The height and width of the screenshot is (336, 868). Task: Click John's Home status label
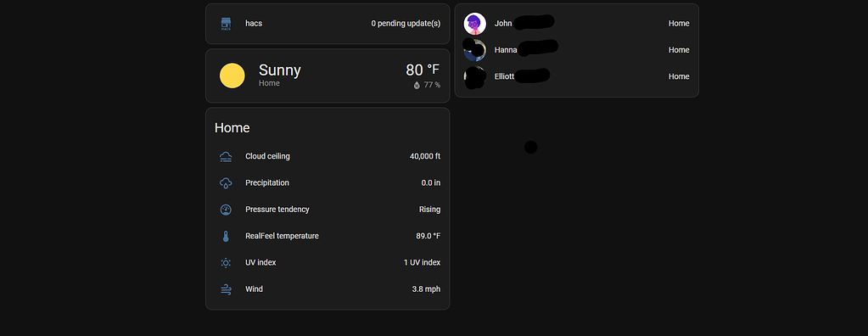pyautogui.click(x=679, y=24)
